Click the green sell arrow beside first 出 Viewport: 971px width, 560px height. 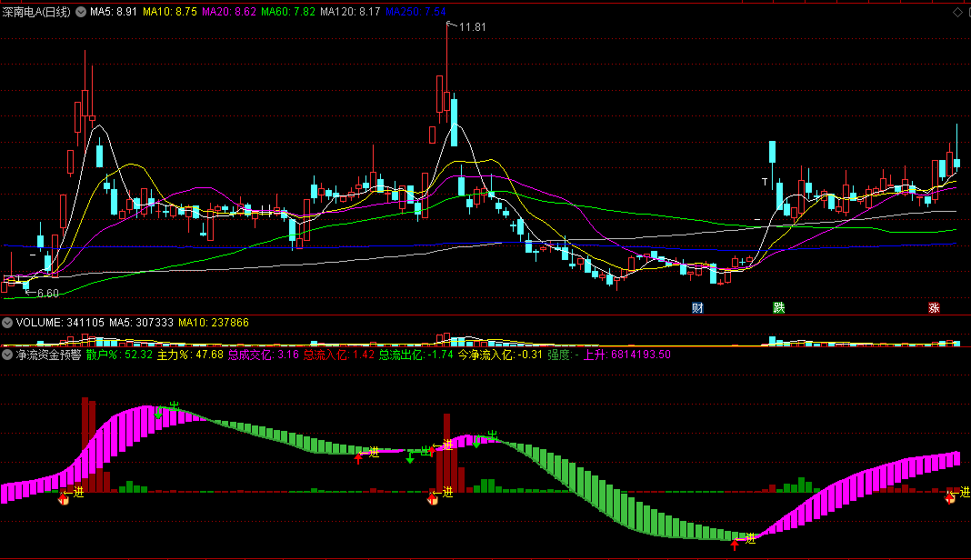pyautogui.click(x=158, y=412)
